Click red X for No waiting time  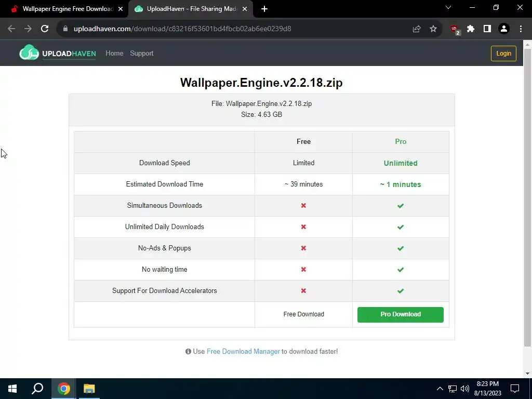pos(303,270)
